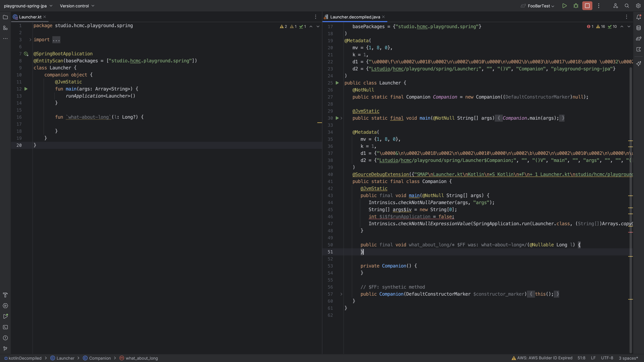Open the FooBarTest run configuration dropdown
This screenshot has width=644, height=362.
pos(541,6)
